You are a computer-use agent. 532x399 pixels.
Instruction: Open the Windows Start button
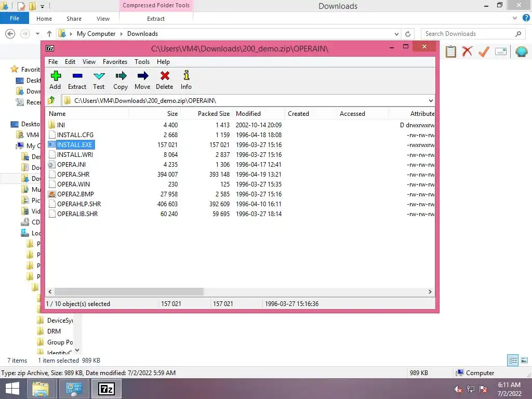(12, 389)
